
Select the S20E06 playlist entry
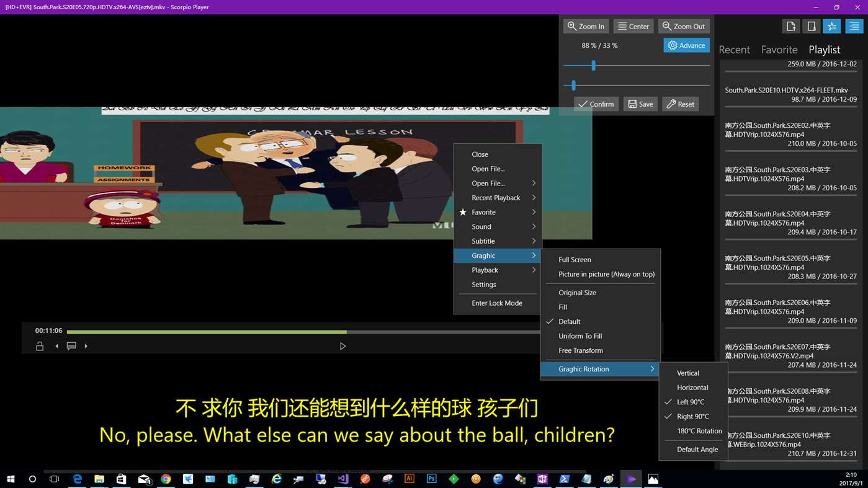pos(790,311)
